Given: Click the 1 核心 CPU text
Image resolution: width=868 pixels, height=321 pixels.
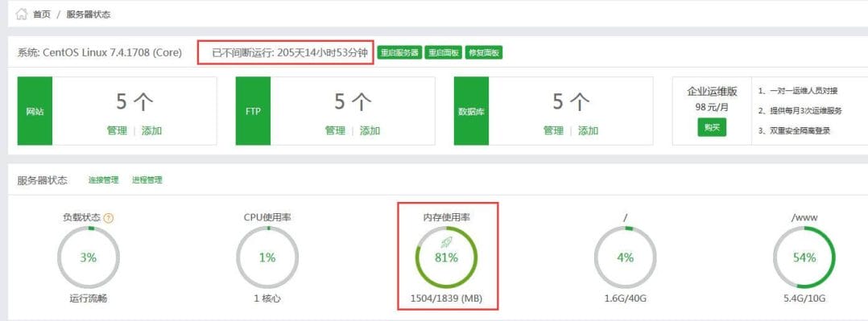Looking at the screenshot, I should [267, 298].
